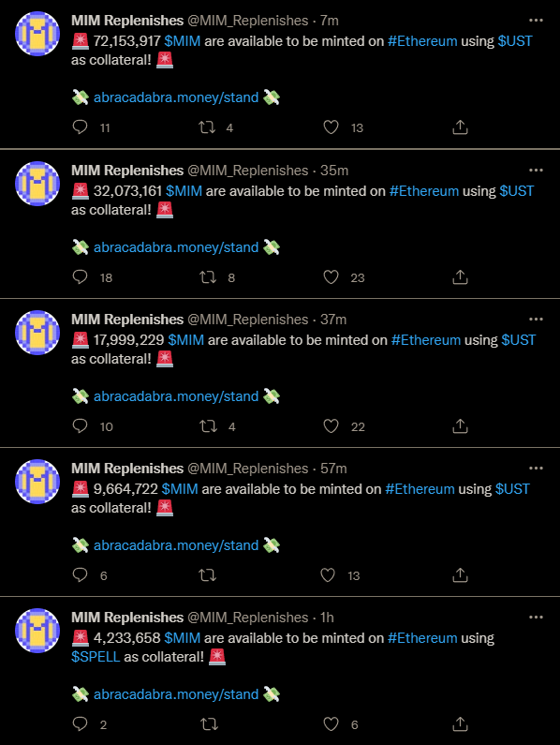The height and width of the screenshot is (745, 560).
Task: Like the 72,153,917 $MIM tweet
Action: [332, 127]
